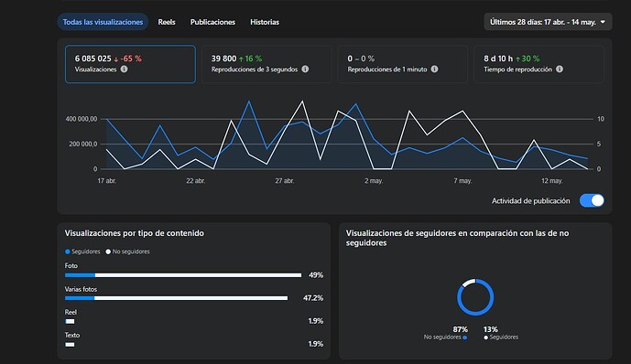Open the Publicaciones tab
The width and height of the screenshot is (631, 364).
(x=212, y=22)
